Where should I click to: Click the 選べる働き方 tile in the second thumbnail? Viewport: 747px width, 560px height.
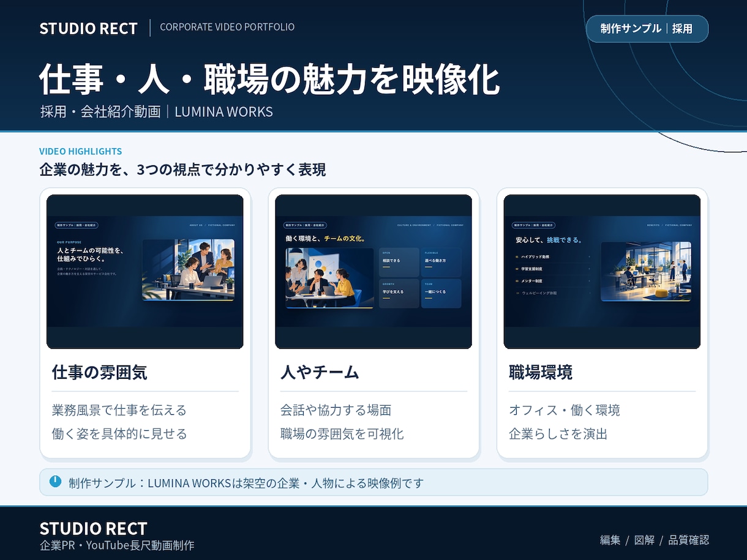point(441,261)
